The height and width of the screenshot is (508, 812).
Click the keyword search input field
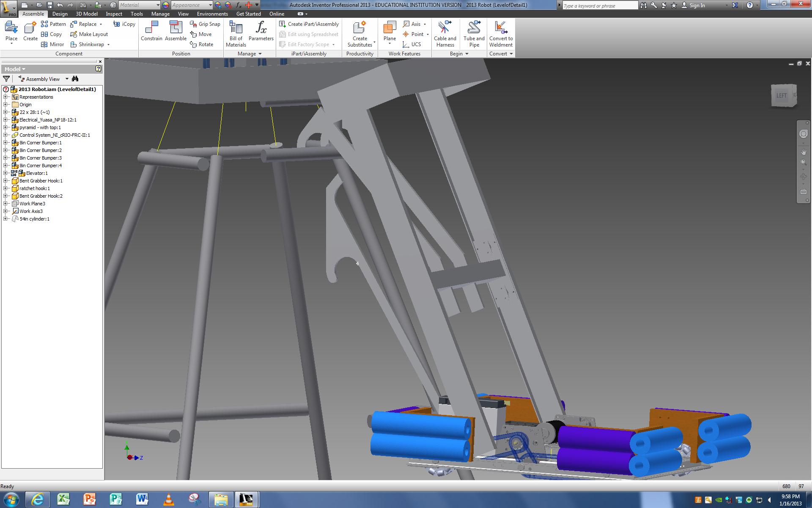600,6
